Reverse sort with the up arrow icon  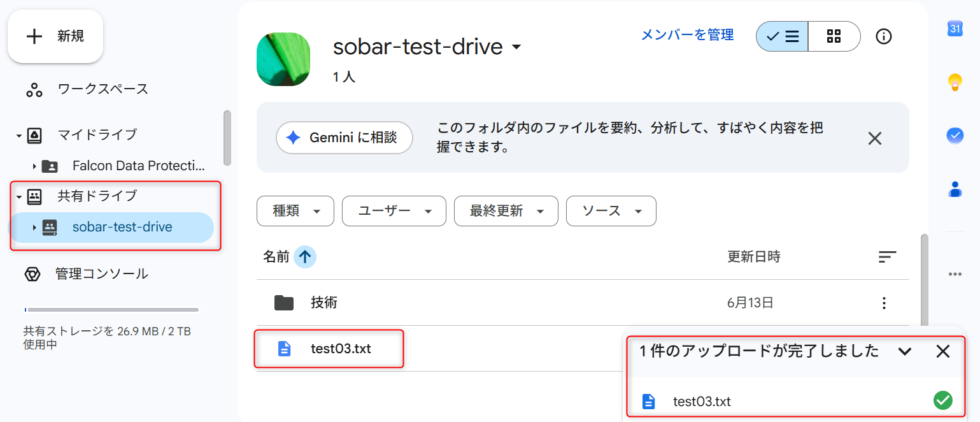305,257
